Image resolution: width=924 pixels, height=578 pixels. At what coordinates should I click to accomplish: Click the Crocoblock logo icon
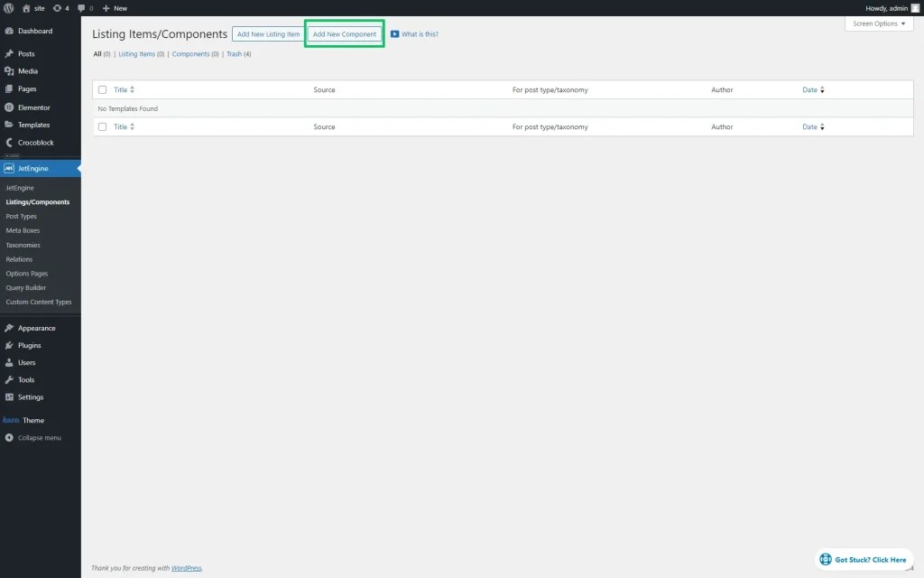(x=9, y=142)
